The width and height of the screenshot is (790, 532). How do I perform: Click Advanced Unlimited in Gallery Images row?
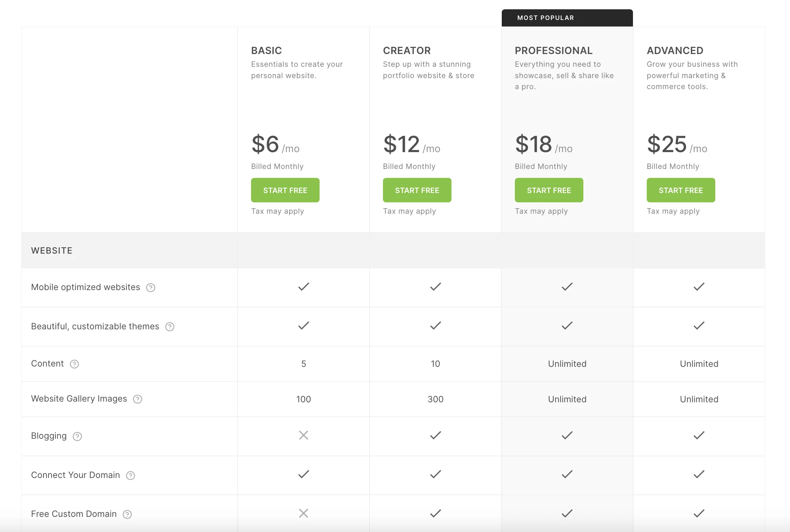pyautogui.click(x=699, y=399)
